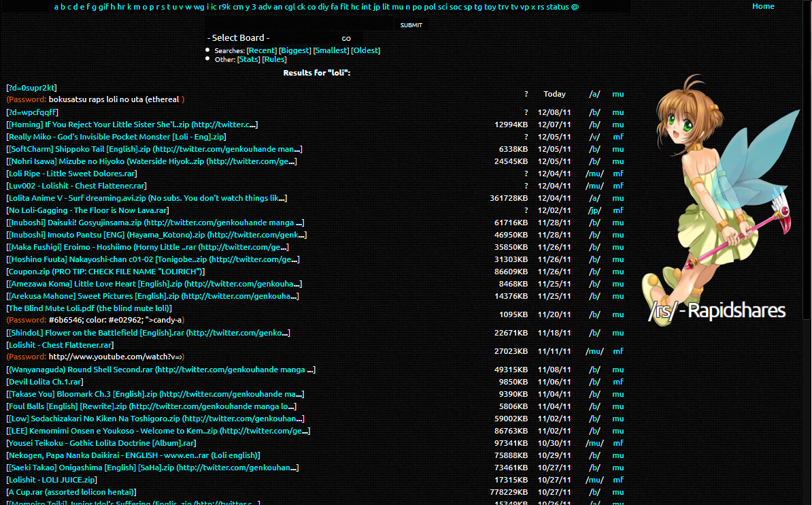This screenshot has height=505, width=812.
Task: Go to the Home link
Action: 763,6
